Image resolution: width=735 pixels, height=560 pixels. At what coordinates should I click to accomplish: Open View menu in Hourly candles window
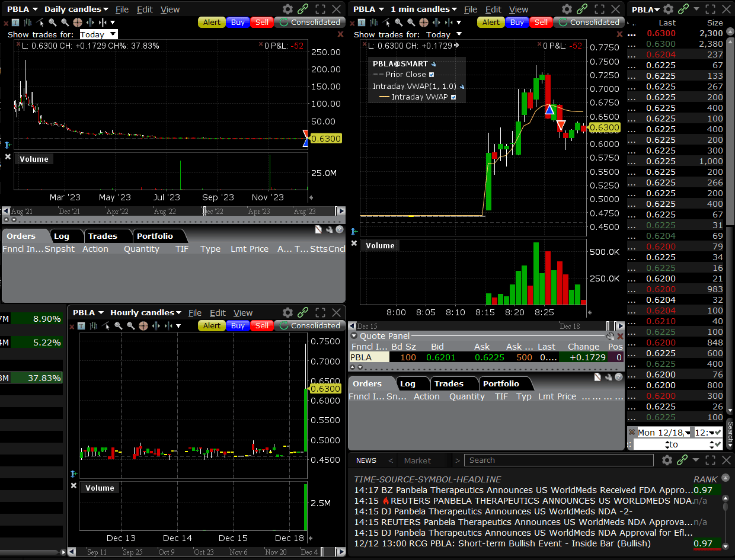(243, 312)
